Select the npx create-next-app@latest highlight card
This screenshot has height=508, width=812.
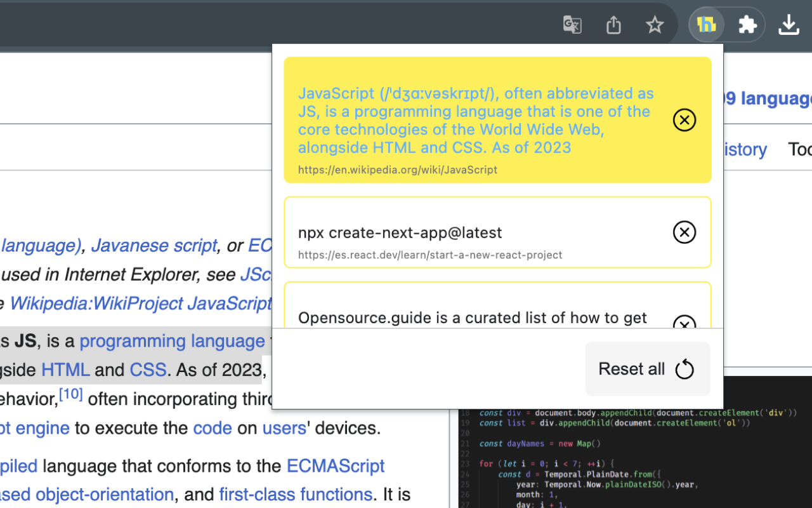click(x=400, y=233)
